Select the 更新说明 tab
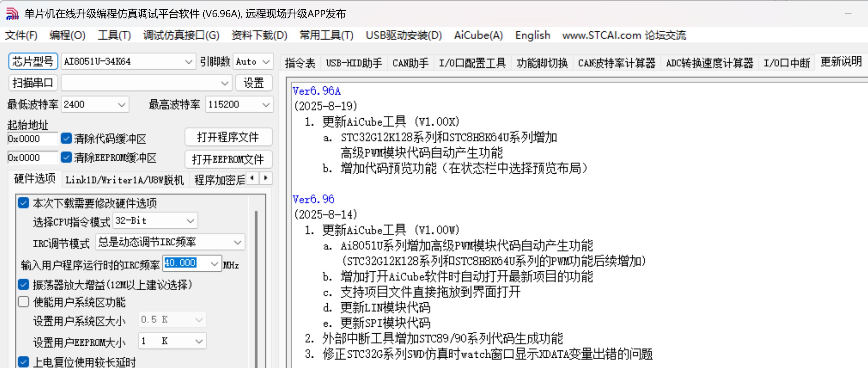 tap(841, 62)
